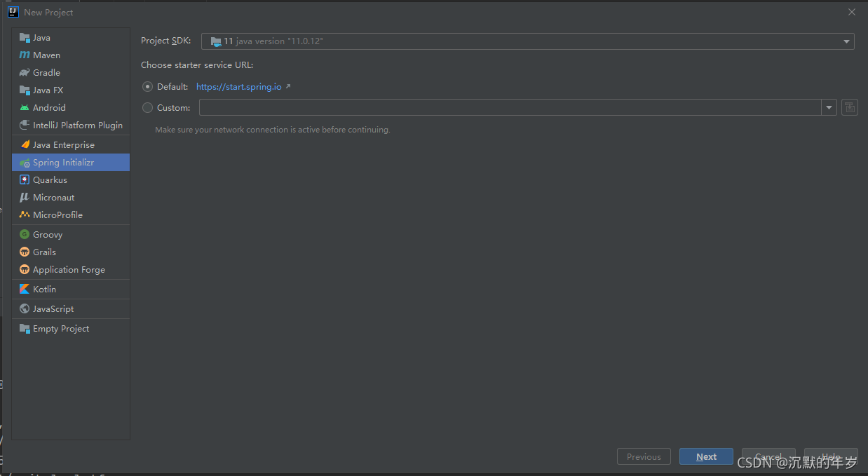Select Java FX in the project list
The width and height of the screenshot is (868, 476).
pos(71,90)
